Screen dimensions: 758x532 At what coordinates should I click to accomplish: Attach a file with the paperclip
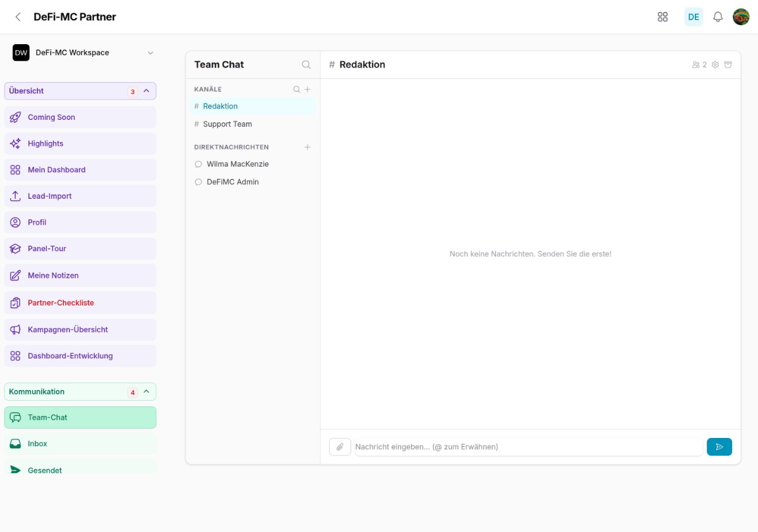(340, 447)
